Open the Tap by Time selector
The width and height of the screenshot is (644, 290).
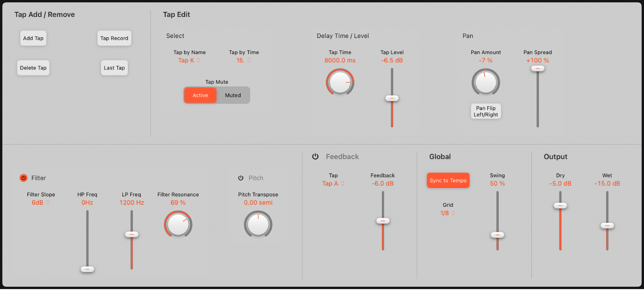point(243,60)
